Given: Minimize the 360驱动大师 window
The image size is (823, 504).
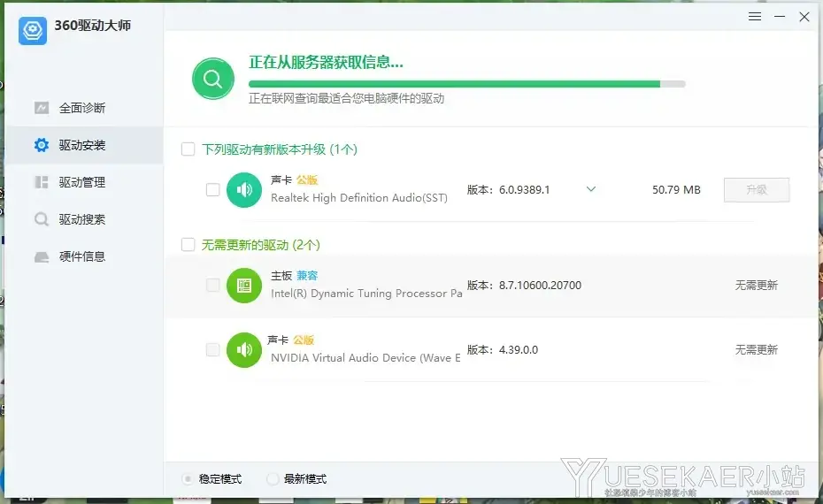Looking at the screenshot, I should coord(780,17).
